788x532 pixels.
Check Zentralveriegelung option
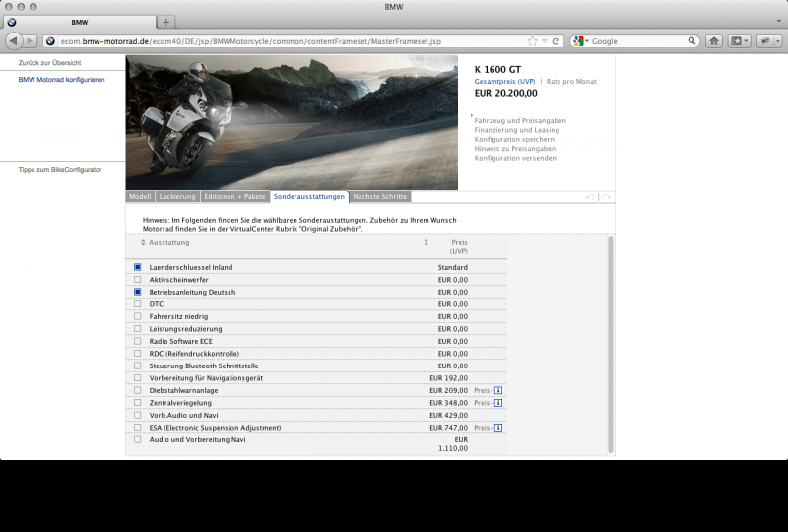coord(138,403)
